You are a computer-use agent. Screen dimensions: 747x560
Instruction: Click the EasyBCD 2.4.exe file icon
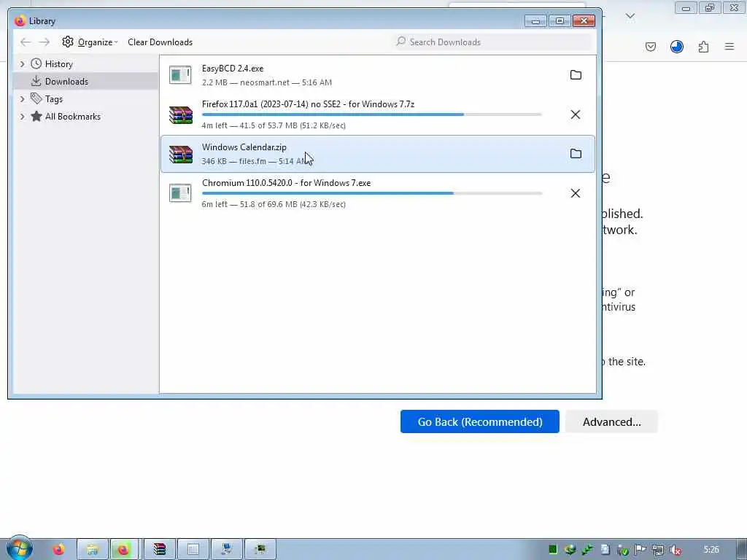(x=180, y=75)
